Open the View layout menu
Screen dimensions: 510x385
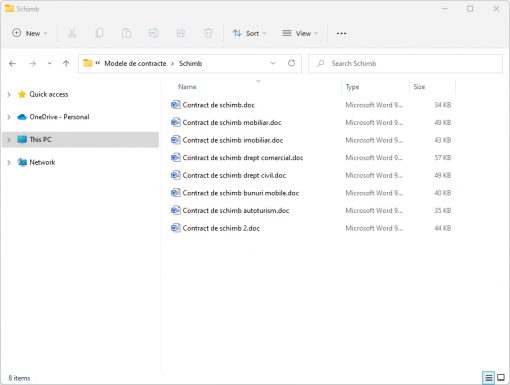(x=300, y=33)
